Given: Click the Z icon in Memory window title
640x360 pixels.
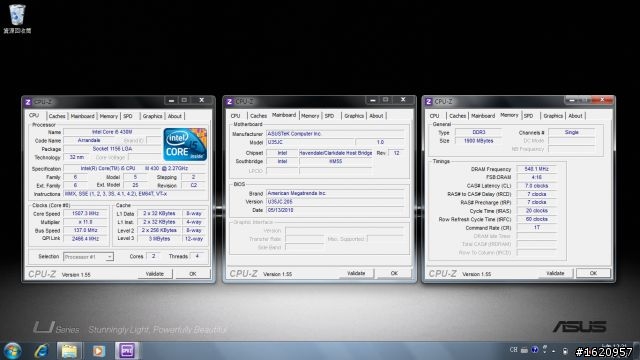Looking at the screenshot, I should tap(428, 102).
